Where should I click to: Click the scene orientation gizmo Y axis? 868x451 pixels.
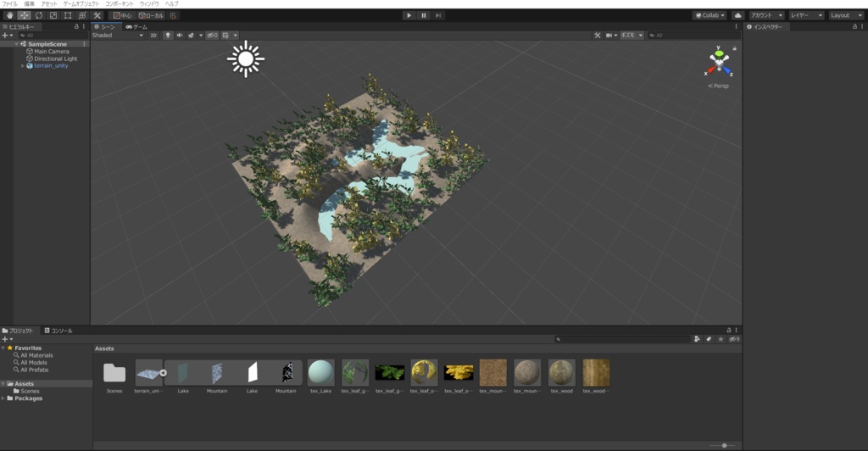[719, 52]
